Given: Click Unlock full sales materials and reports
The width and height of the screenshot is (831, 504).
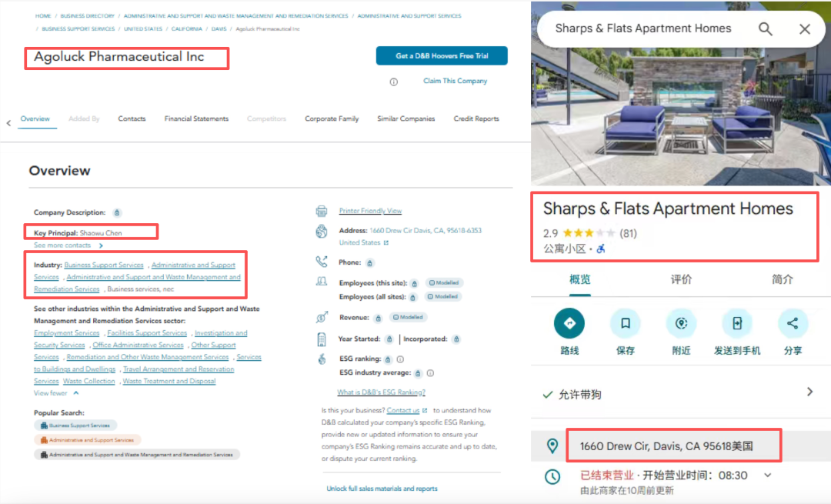Looking at the screenshot, I should (382, 489).
